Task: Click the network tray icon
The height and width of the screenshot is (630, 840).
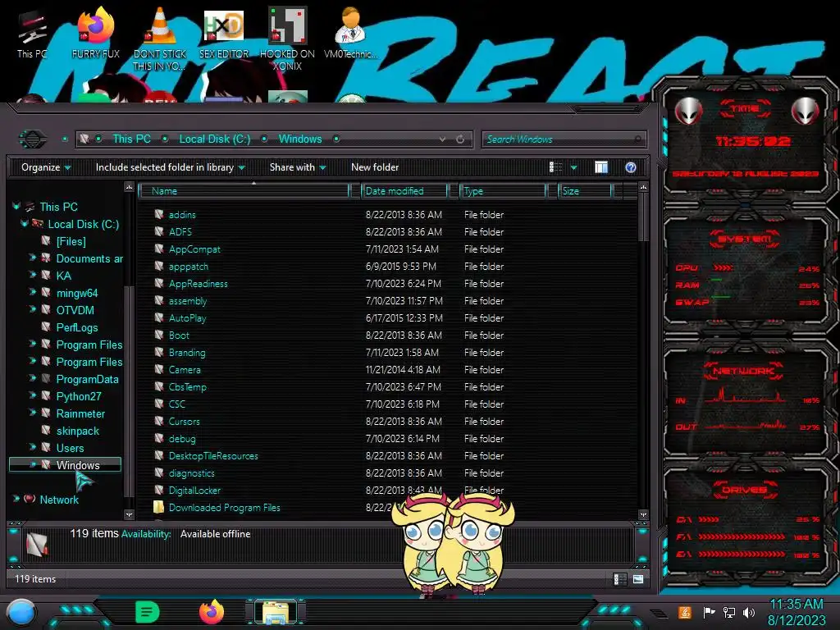Action: pyautogui.click(x=729, y=612)
